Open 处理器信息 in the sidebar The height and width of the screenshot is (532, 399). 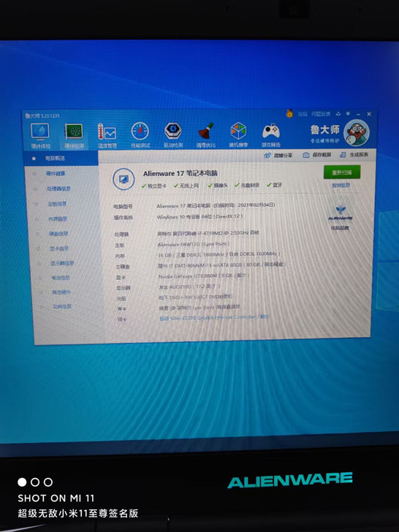pos(58,189)
